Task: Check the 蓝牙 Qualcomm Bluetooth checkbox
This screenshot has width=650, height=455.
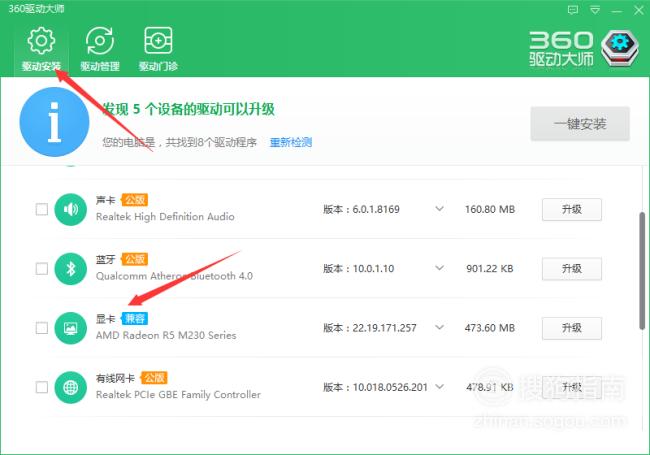Action: coord(42,269)
